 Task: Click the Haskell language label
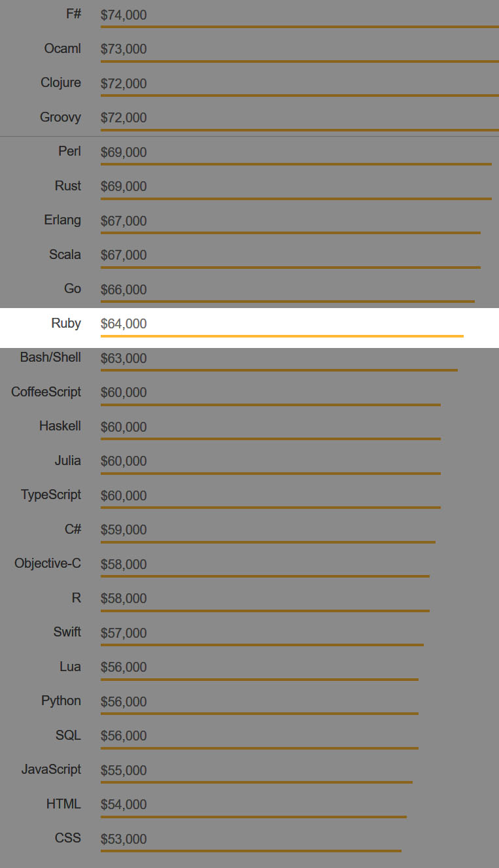click(x=60, y=426)
